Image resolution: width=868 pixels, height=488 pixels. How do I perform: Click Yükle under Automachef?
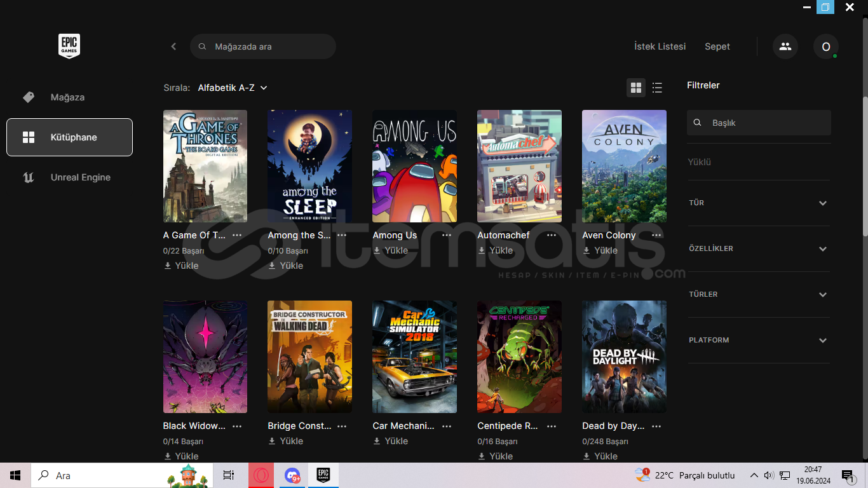496,250
